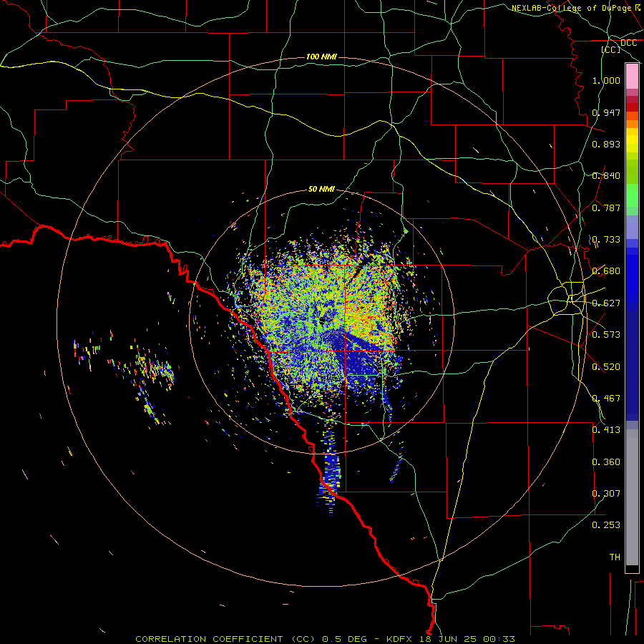Screen dimensions: 644x644
Task: Select the 0.787 scale value
Action: 606,208
